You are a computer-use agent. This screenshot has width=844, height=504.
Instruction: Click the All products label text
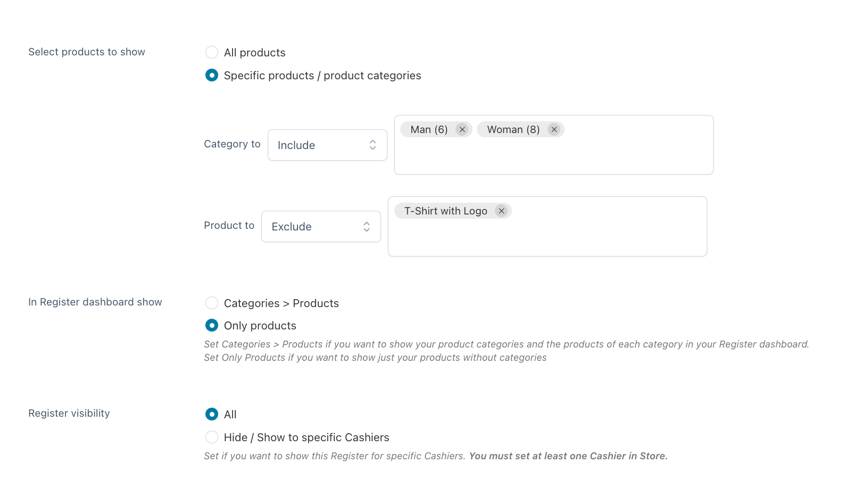[255, 53]
